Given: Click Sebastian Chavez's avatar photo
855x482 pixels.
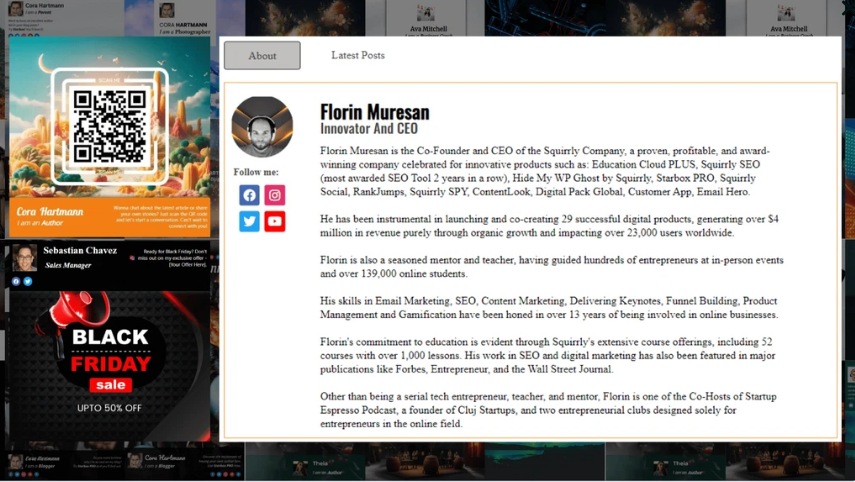Looking at the screenshot, I should pyautogui.click(x=25, y=257).
